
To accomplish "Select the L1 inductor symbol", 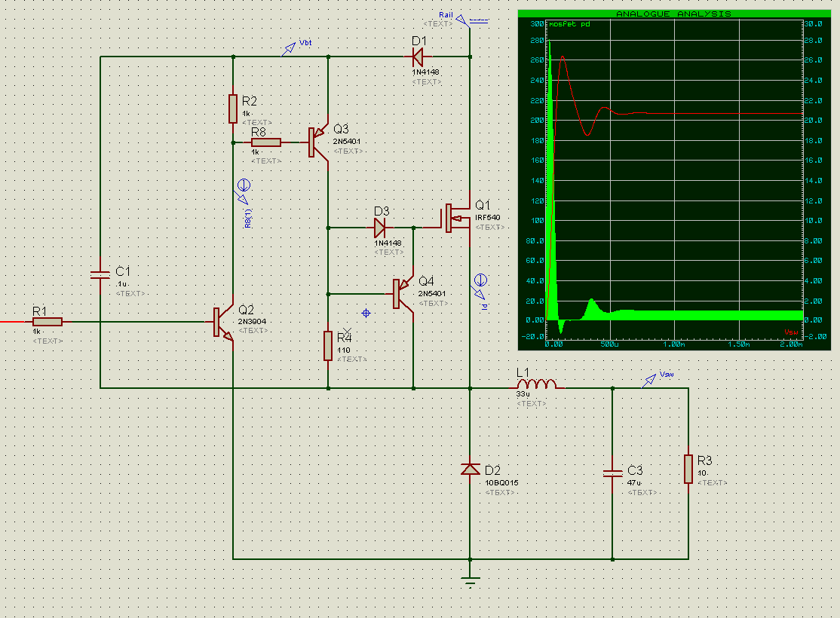I will pos(537,384).
